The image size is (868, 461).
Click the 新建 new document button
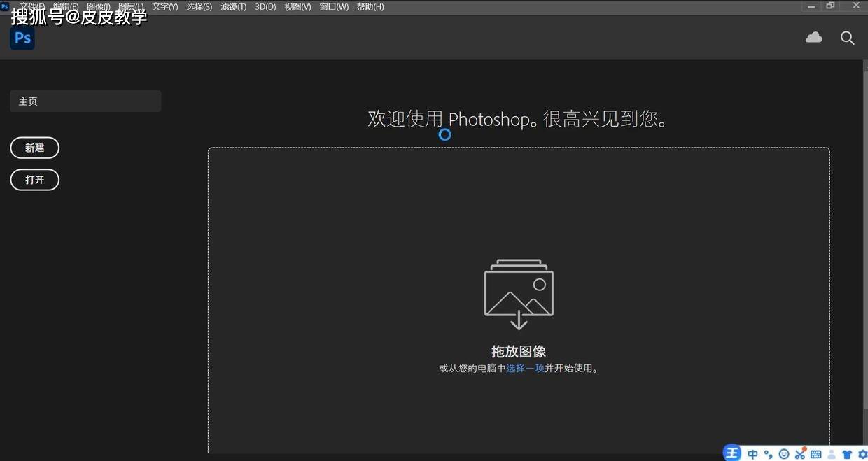pos(35,148)
